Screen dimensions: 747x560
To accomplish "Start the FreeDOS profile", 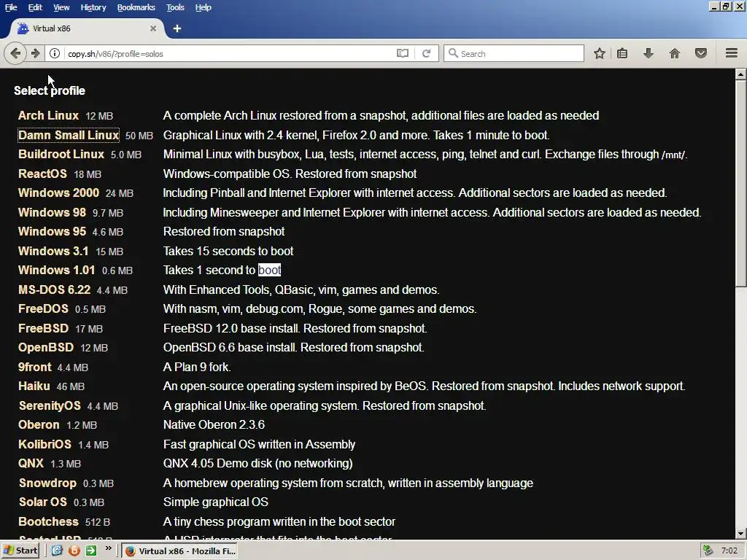I will 43,308.
